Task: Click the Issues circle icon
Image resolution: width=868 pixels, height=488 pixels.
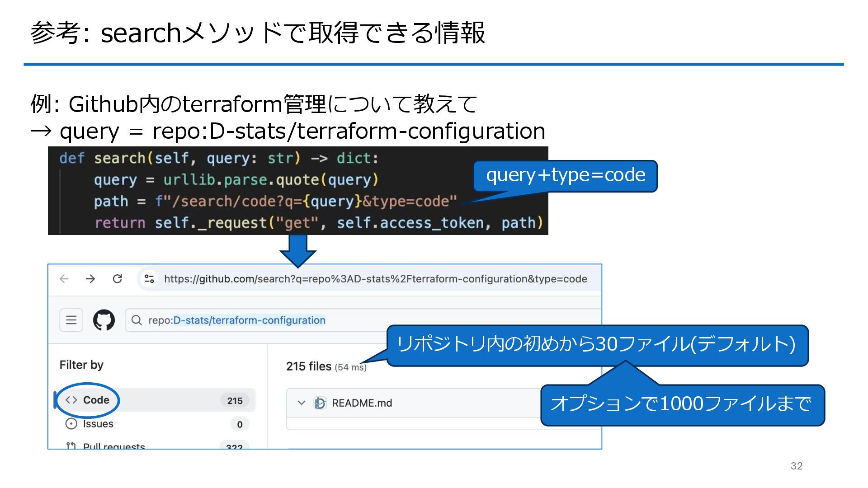Action: 71,424
